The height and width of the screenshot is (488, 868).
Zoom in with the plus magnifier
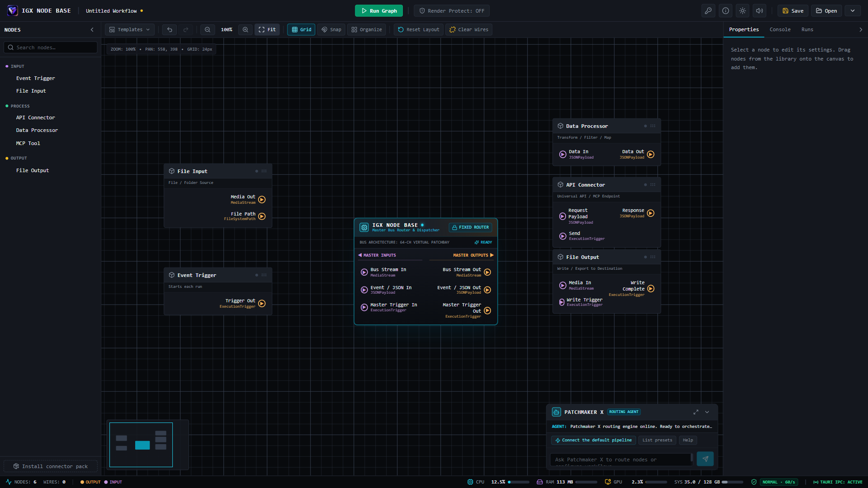pos(245,30)
